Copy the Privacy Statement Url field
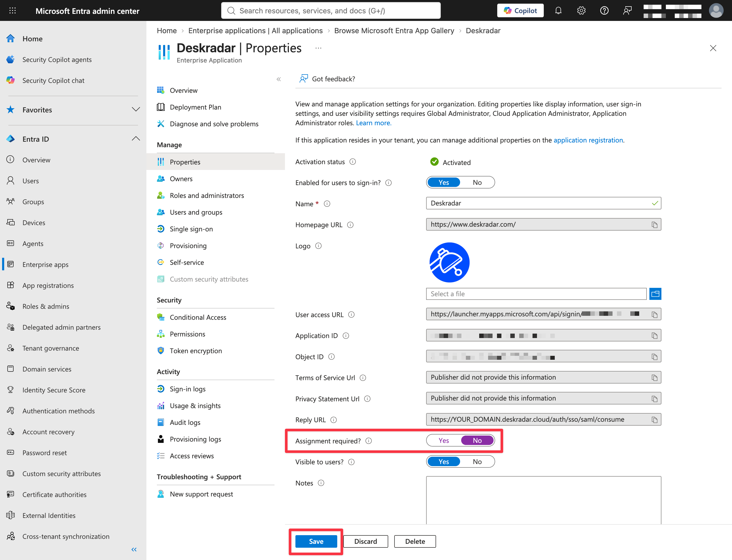Screen dimensions: 732x560 654,399
